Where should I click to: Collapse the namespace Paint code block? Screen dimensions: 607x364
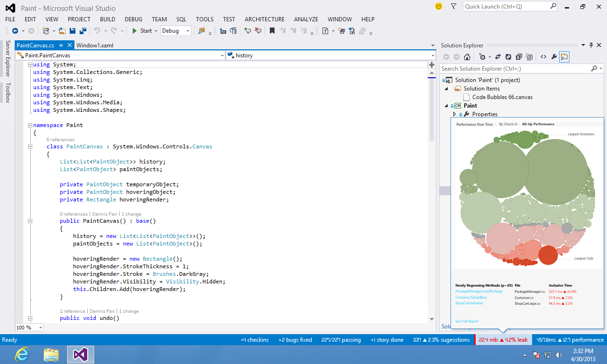point(30,125)
